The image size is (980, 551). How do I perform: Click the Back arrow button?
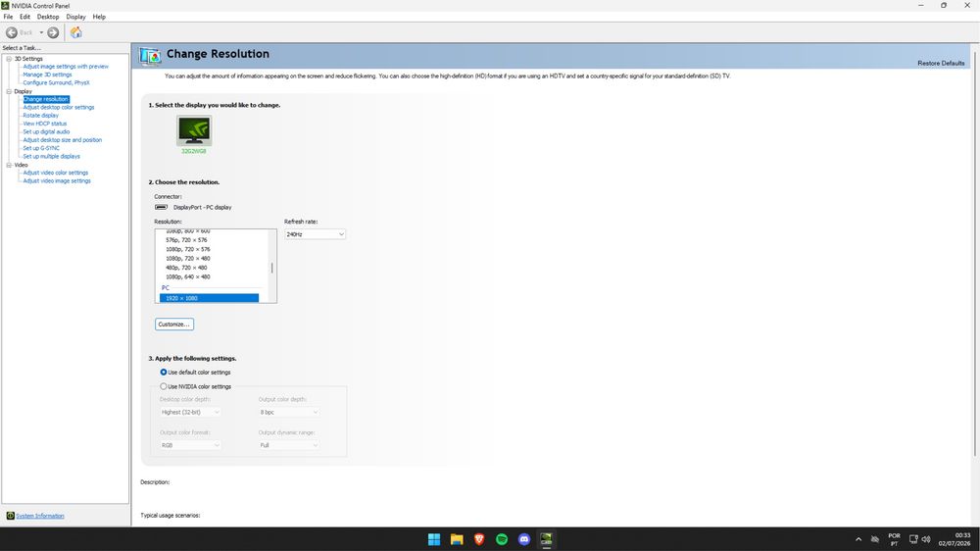[12, 32]
